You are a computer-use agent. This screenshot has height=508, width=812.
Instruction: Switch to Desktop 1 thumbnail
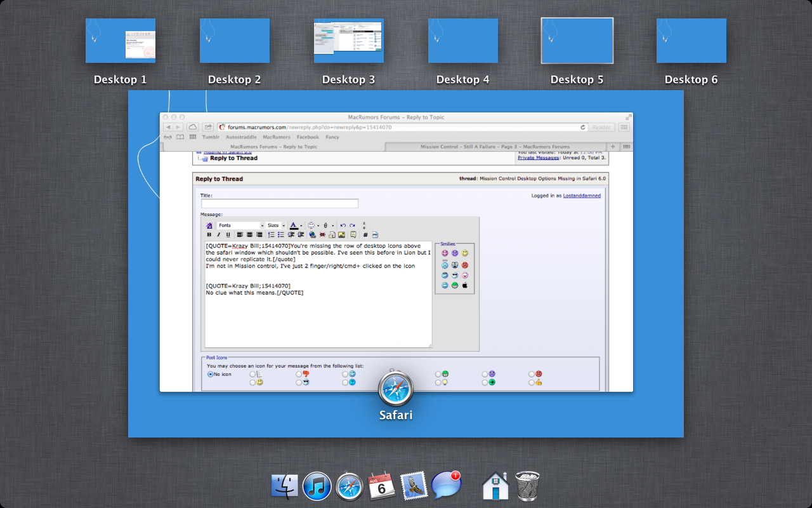coord(121,41)
